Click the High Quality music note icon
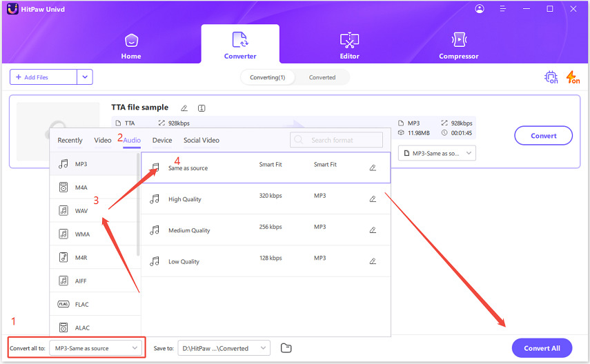590x364 pixels. point(155,199)
